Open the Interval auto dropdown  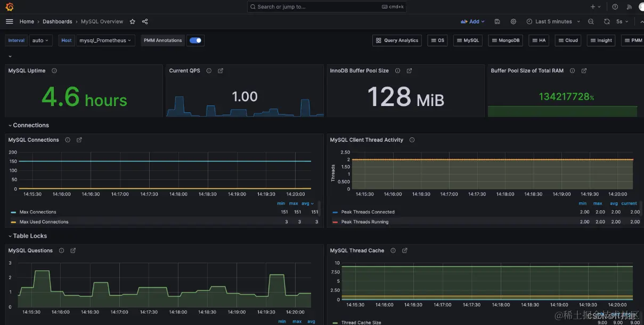coord(40,40)
